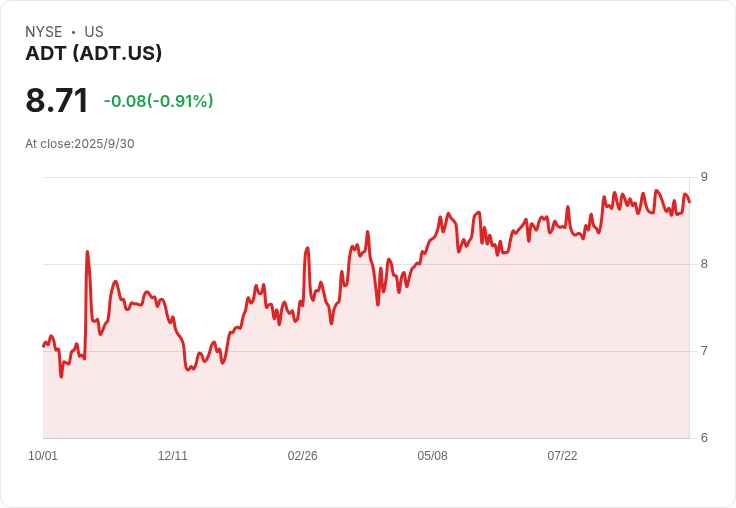Click the y-axis value 8
736x508 pixels.
pyautogui.click(x=704, y=264)
